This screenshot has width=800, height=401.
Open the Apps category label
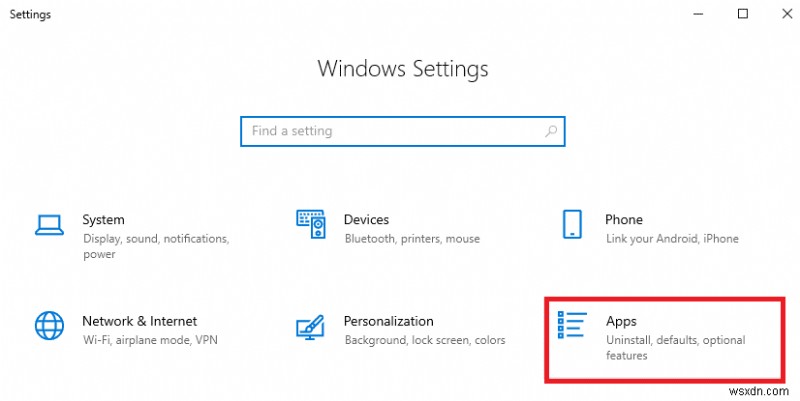pyautogui.click(x=621, y=322)
